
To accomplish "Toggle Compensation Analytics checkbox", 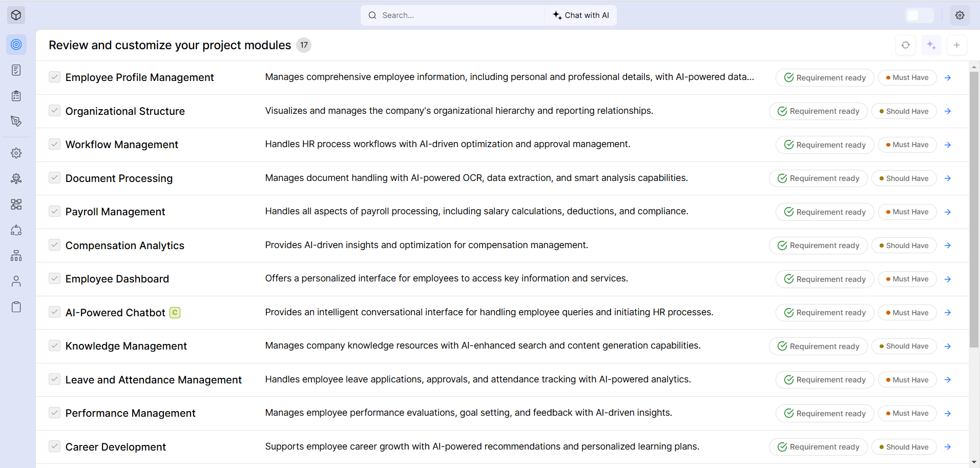I will (54, 245).
